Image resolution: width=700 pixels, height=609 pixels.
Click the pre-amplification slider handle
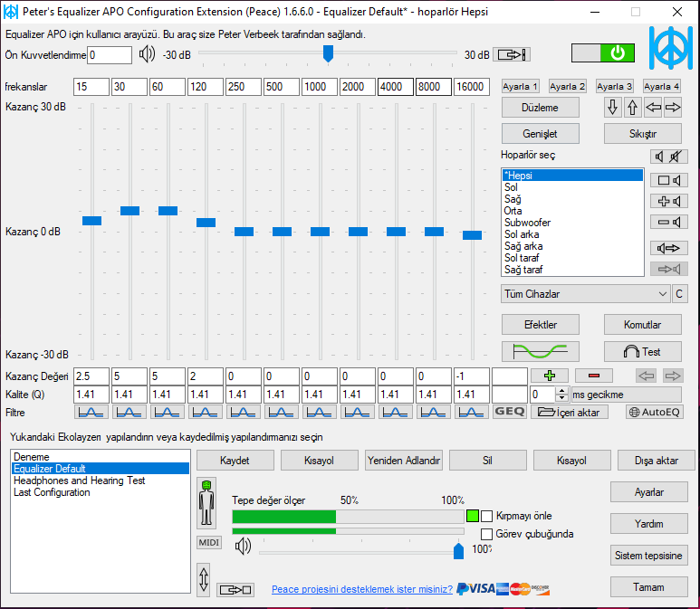328,53
